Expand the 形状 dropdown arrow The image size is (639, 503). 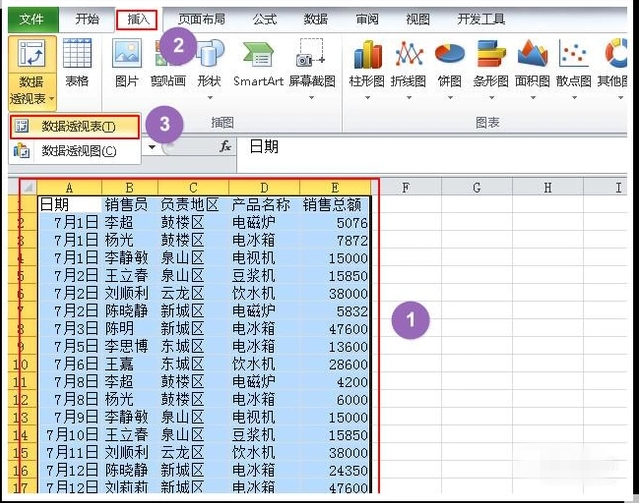210,98
